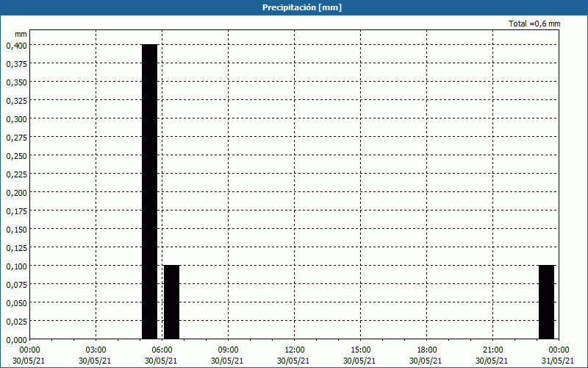Click the 0,075 y-axis value
Image resolution: width=588 pixels, height=368 pixels.
(16, 284)
